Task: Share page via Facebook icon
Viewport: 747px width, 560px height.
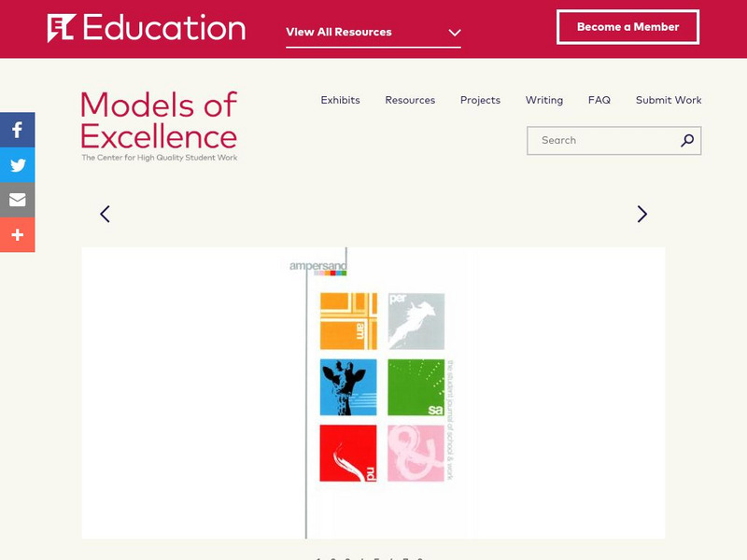Action: point(17,131)
